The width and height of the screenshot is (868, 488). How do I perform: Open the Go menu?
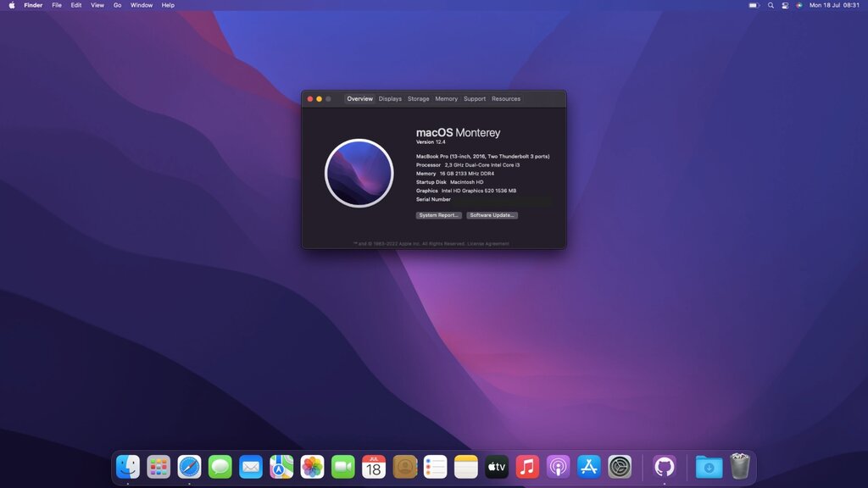117,5
